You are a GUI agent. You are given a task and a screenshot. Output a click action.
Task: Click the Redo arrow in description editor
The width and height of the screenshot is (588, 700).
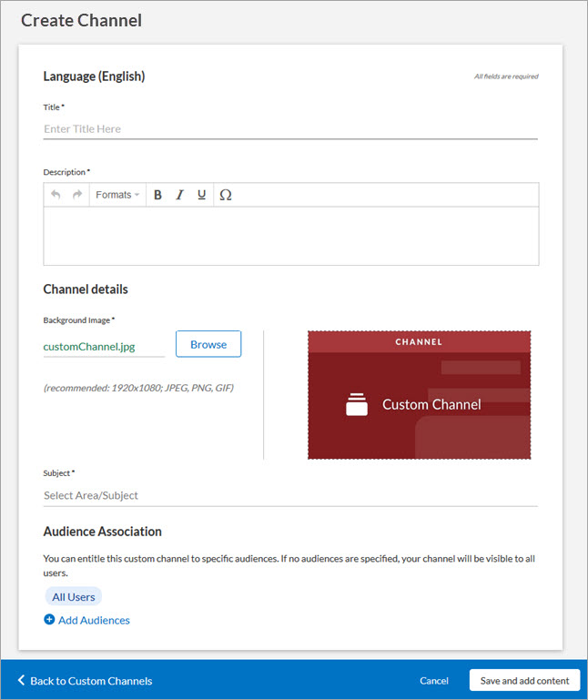77,195
